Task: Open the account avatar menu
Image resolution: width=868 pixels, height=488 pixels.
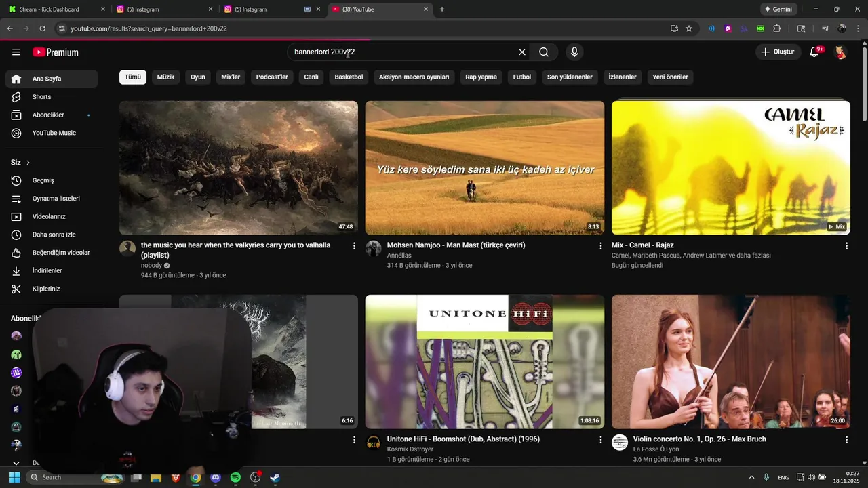Action: [x=841, y=52]
